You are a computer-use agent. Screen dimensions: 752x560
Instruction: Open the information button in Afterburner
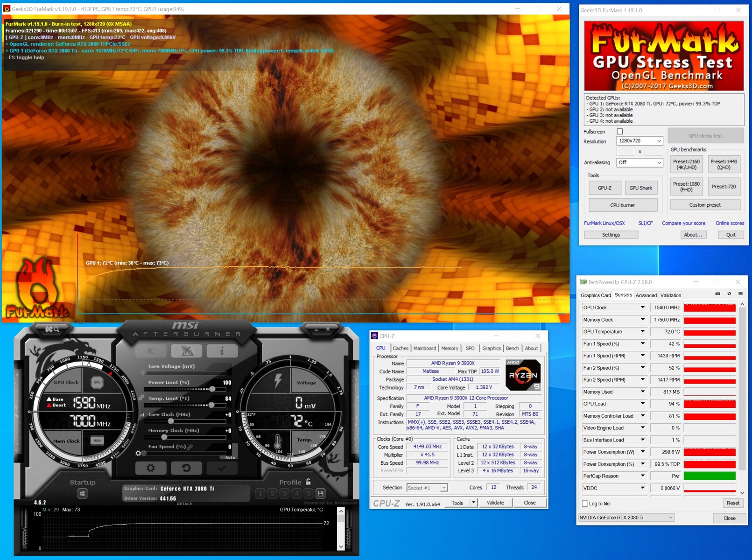222,351
